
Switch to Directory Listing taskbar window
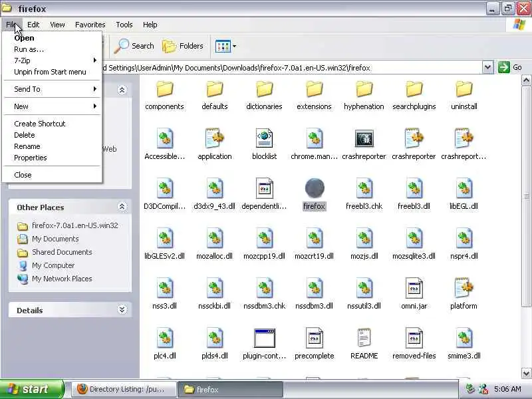[124, 389]
